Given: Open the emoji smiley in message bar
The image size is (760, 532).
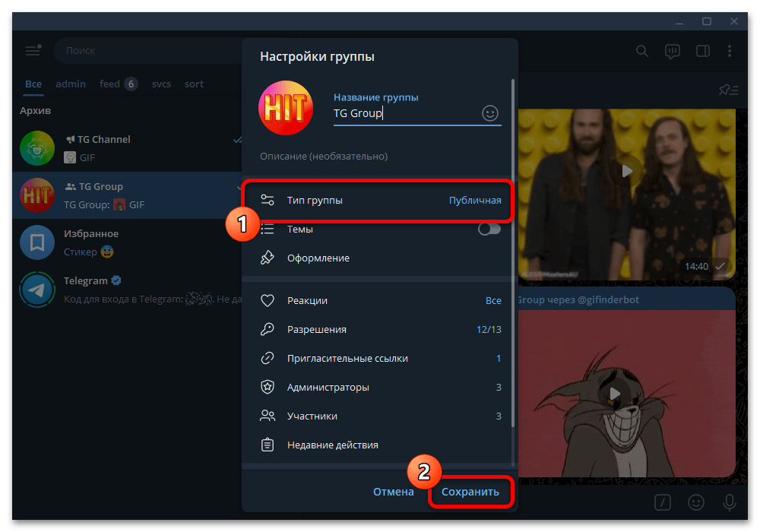Looking at the screenshot, I should pyautogui.click(x=696, y=502).
